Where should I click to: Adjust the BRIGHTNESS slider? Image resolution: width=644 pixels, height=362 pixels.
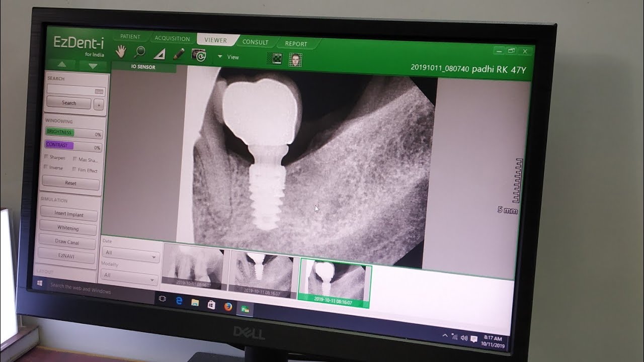[x=73, y=133]
